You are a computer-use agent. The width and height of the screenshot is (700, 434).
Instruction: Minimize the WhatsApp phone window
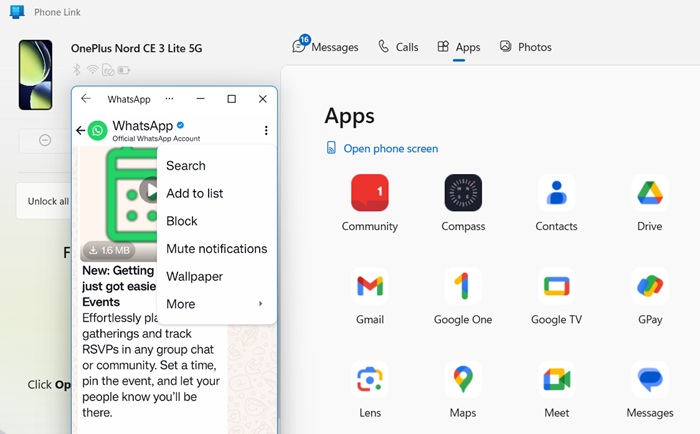pos(200,99)
